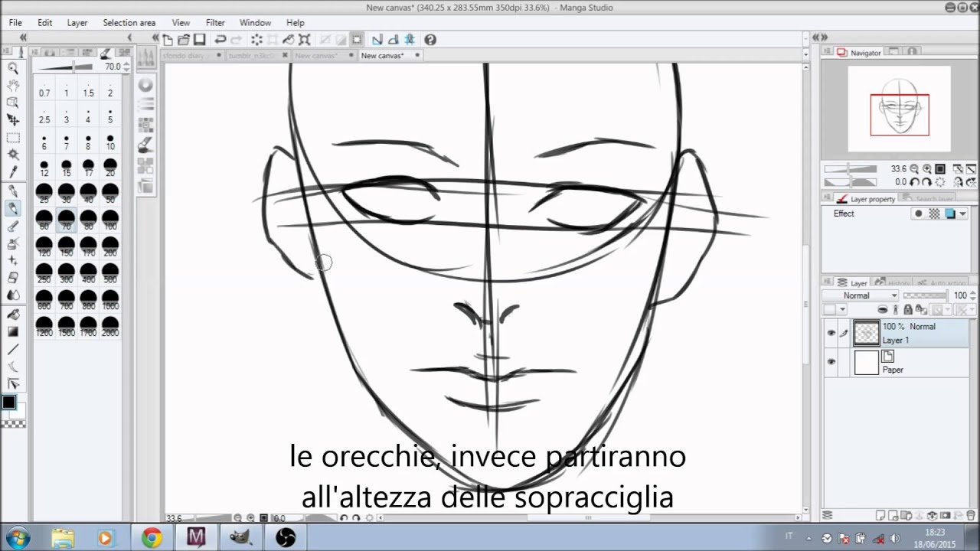980x551 pixels.
Task: Click layer opacity stepper arrows
Action: 973,295
